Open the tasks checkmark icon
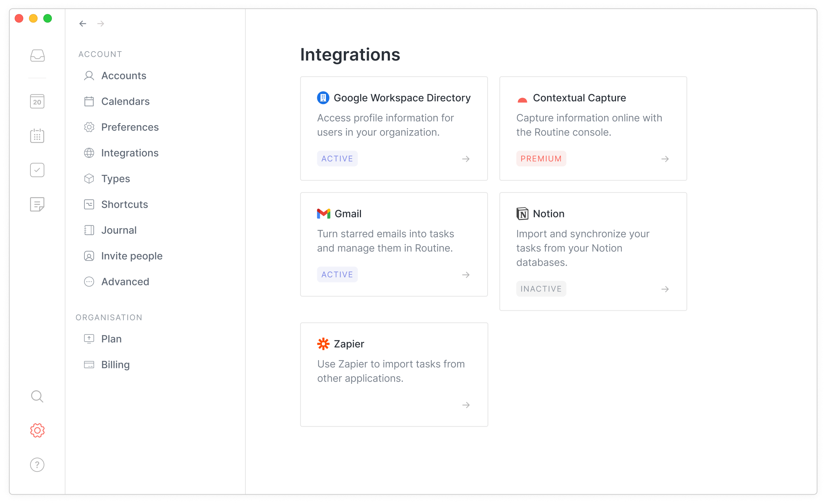Viewport: 826px width, 504px height. click(x=37, y=170)
